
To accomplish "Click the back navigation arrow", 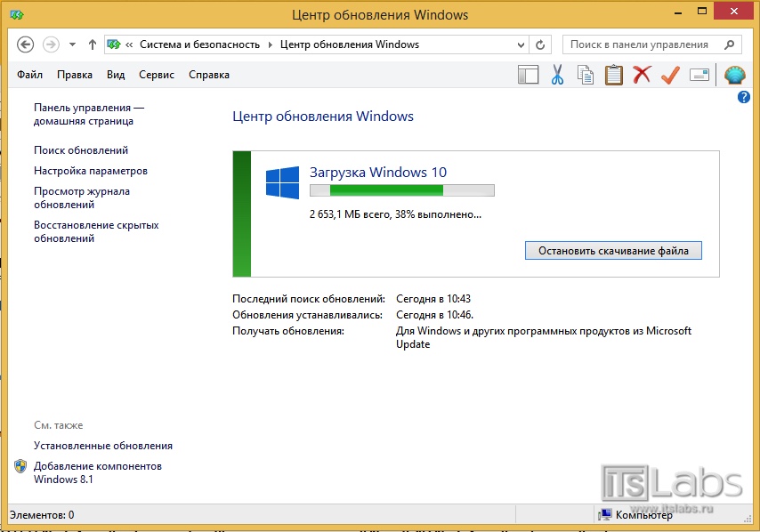I will click(x=25, y=44).
